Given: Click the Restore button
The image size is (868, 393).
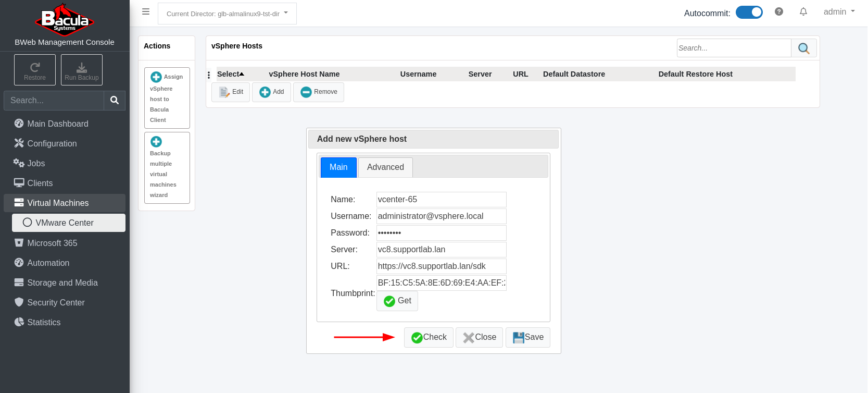Looking at the screenshot, I should [35, 70].
